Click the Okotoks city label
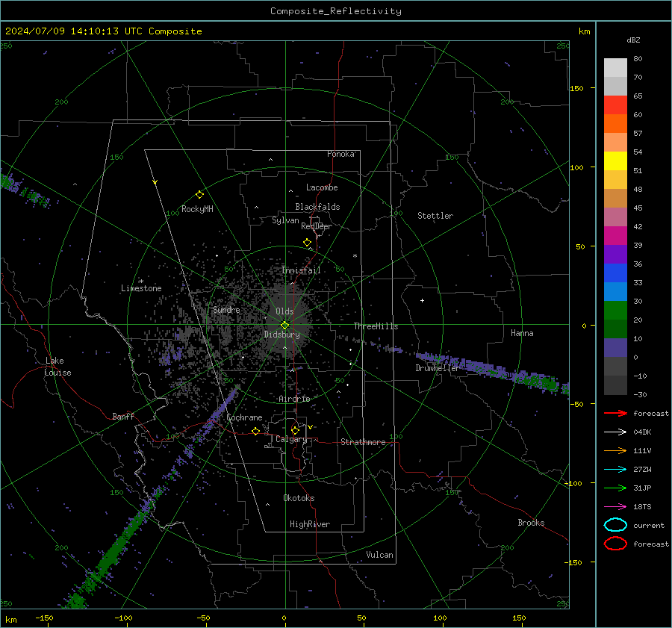 (x=299, y=498)
